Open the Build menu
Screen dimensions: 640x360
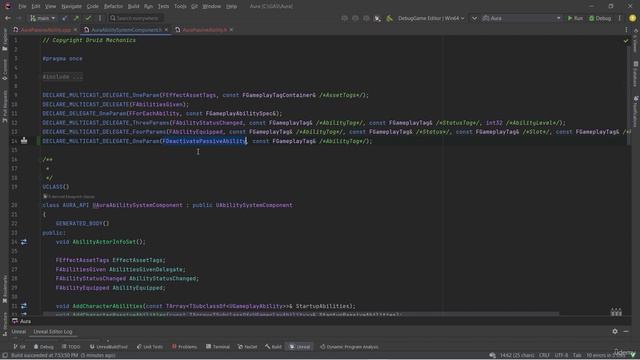coord(133,6)
